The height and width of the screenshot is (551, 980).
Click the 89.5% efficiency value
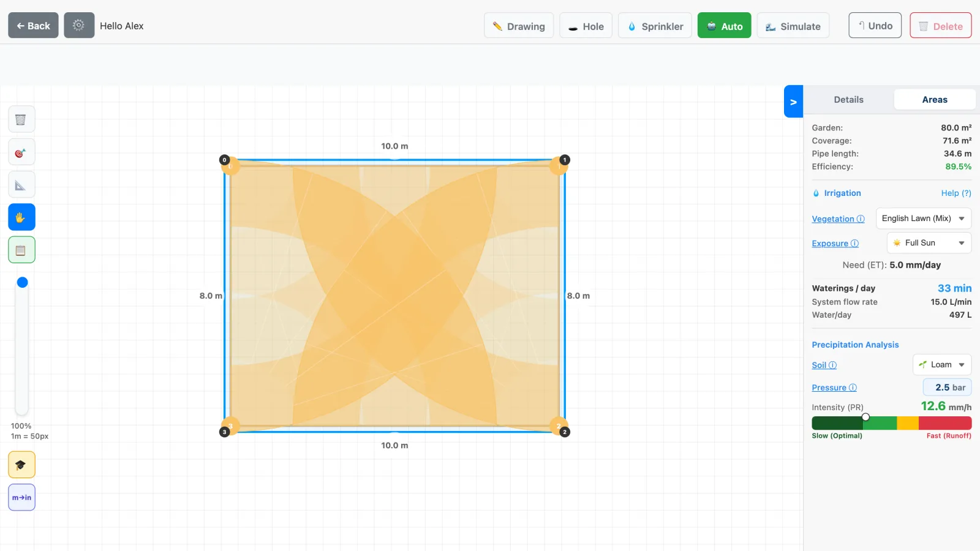click(958, 167)
